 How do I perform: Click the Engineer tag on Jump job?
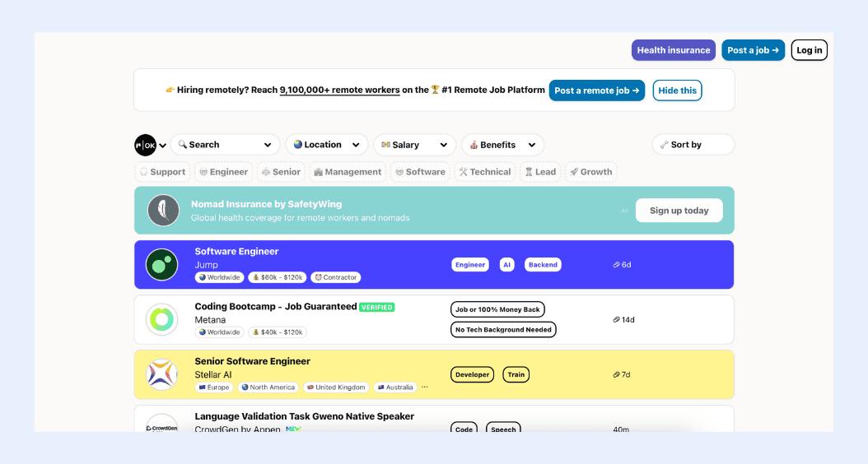[x=470, y=264]
